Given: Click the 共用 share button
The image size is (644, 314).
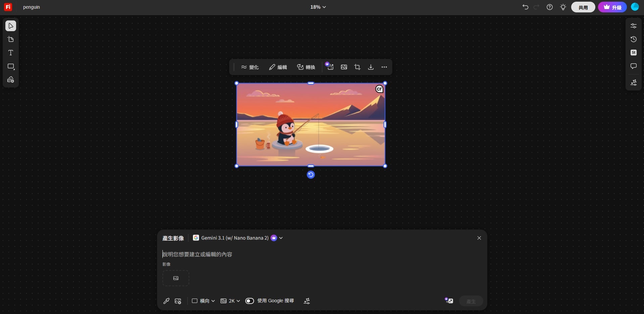Looking at the screenshot, I should (583, 7).
